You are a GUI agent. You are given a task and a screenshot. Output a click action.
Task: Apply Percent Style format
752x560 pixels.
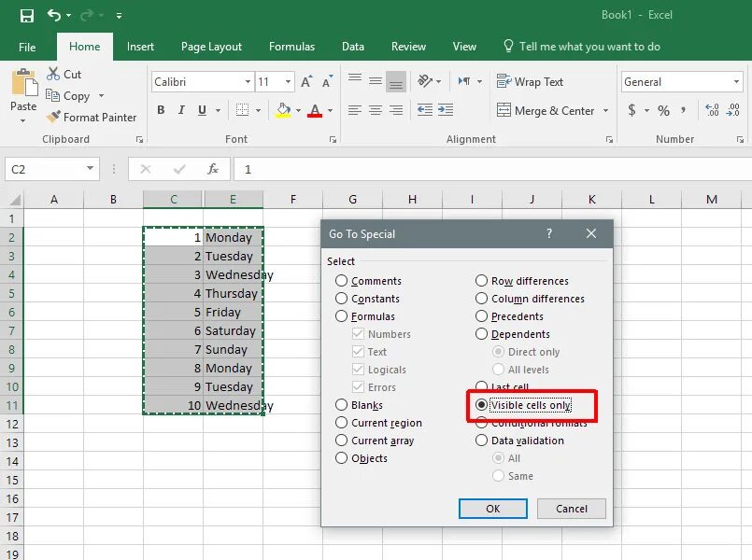click(x=663, y=111)
